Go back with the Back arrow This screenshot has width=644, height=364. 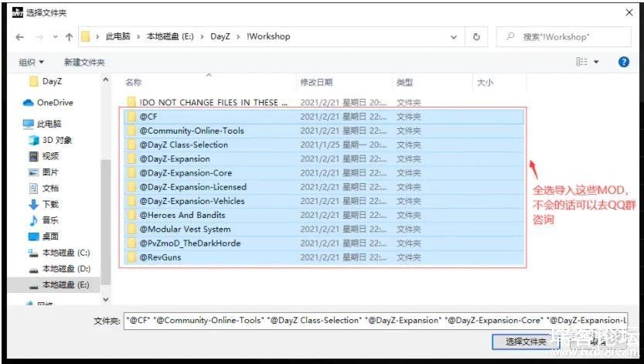point(19,37)
